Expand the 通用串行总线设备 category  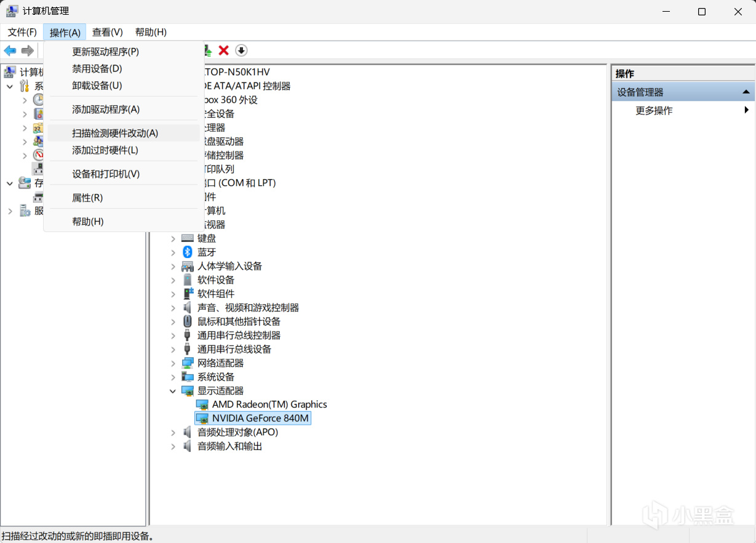point(173,349)
